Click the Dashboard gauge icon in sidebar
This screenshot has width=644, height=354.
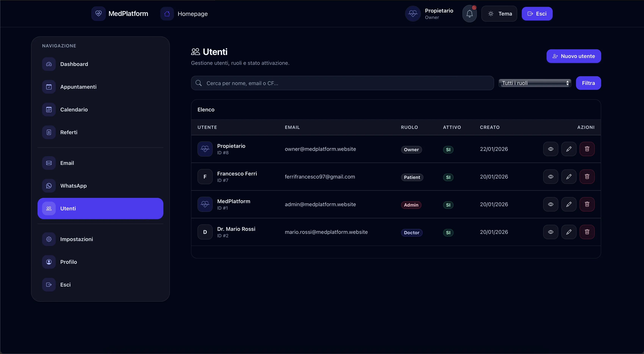click(x=49, y=64)
